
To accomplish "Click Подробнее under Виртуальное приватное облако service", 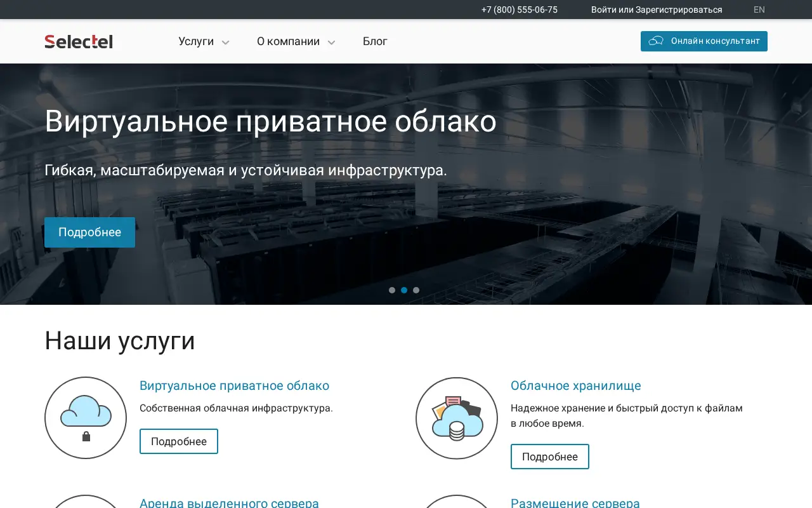I will (179, 441).
